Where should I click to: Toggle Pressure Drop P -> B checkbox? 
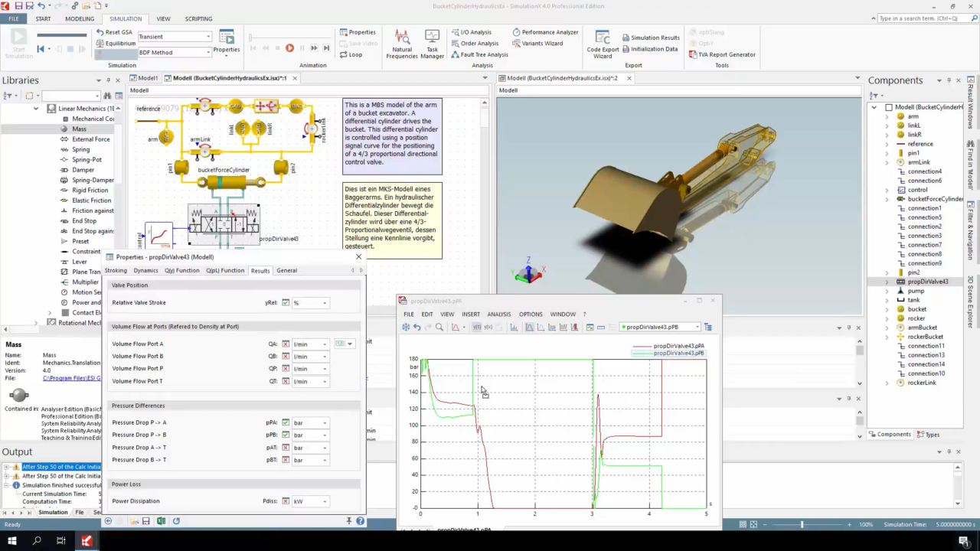286,435
